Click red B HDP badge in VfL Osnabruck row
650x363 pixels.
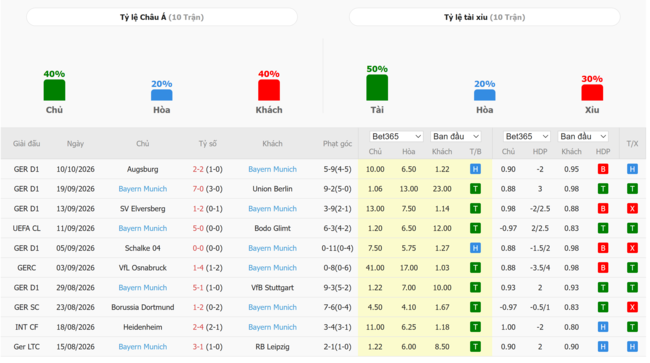point(603,268)
